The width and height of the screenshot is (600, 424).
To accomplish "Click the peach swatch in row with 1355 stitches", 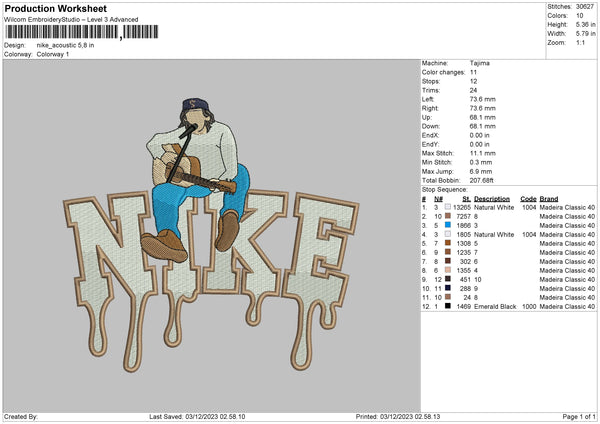I will tap(448, 270).
